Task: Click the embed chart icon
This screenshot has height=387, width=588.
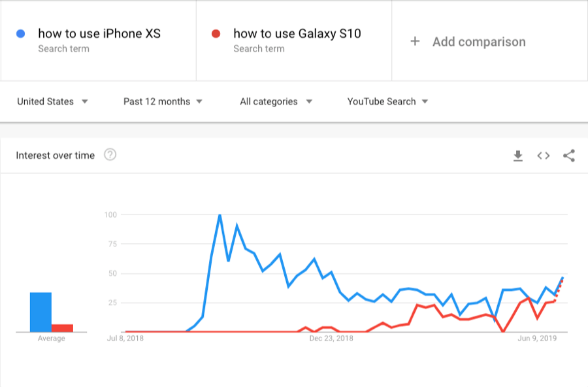Action: (x=543, y=156)
